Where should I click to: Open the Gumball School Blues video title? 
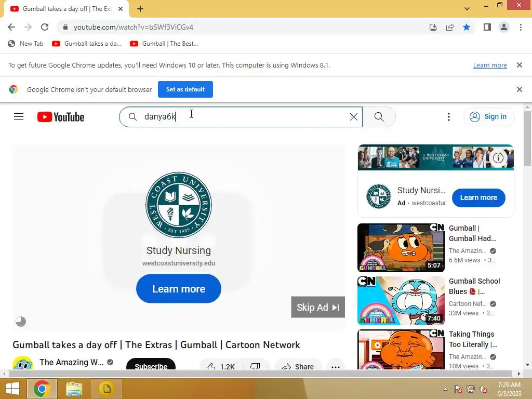coord(474,286)
